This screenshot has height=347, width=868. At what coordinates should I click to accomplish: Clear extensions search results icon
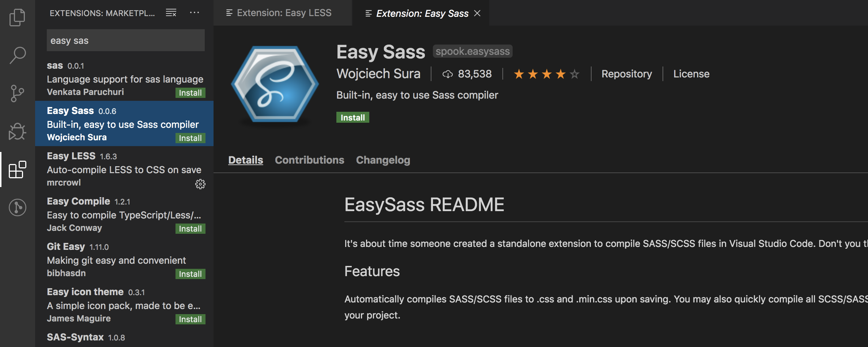171,13
